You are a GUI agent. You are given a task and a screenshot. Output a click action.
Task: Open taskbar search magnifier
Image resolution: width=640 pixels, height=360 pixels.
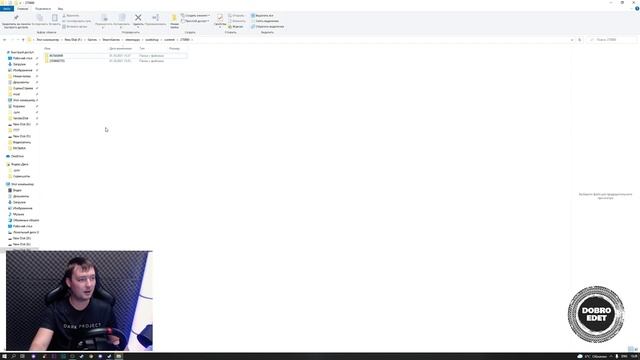pyautogui.click(x=13, y=356)
